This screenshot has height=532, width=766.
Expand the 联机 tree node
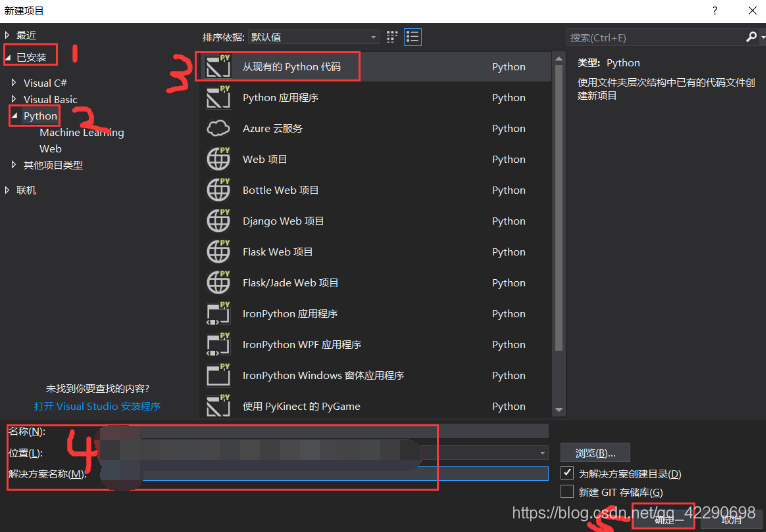(x=7, y=190)
